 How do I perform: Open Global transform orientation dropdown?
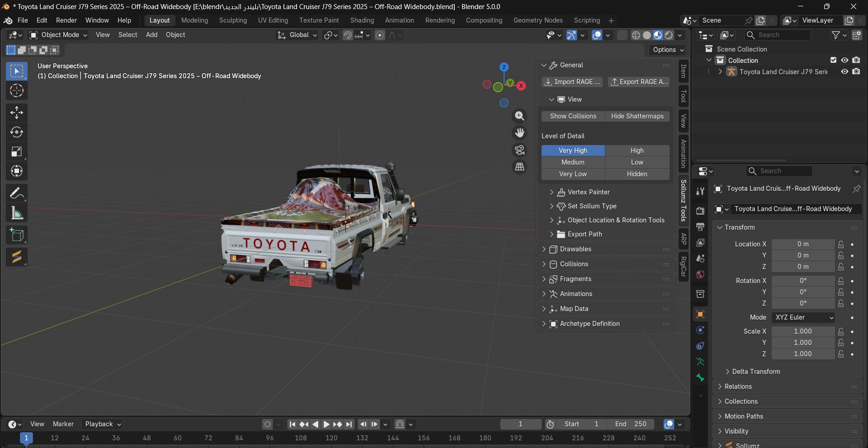(297, 35)
